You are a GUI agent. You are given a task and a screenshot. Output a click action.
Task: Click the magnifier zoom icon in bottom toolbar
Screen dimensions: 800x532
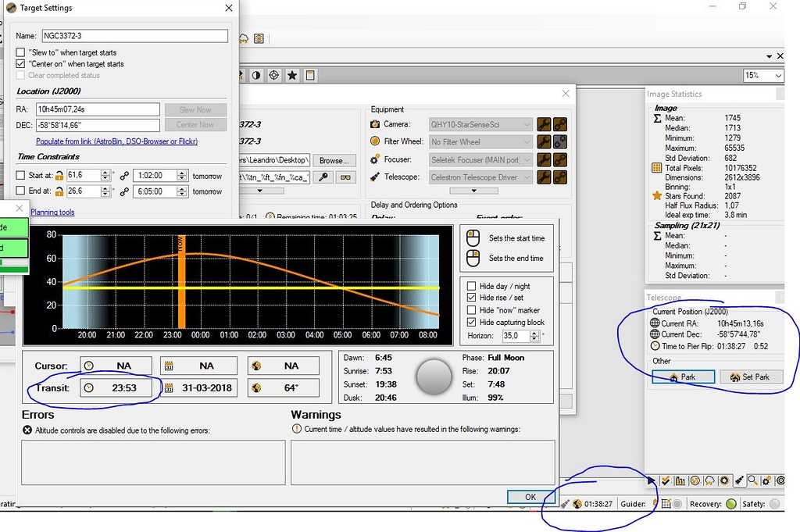click(752, 480)
